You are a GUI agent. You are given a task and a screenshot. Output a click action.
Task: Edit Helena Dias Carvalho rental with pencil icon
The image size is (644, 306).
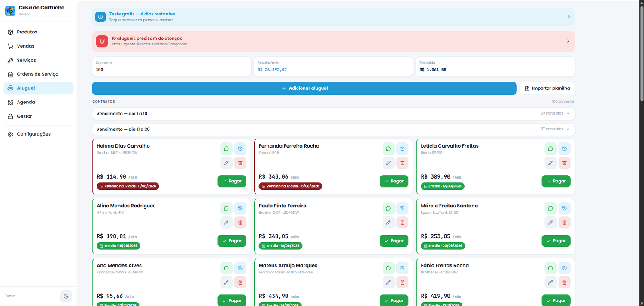coord(226,163)
